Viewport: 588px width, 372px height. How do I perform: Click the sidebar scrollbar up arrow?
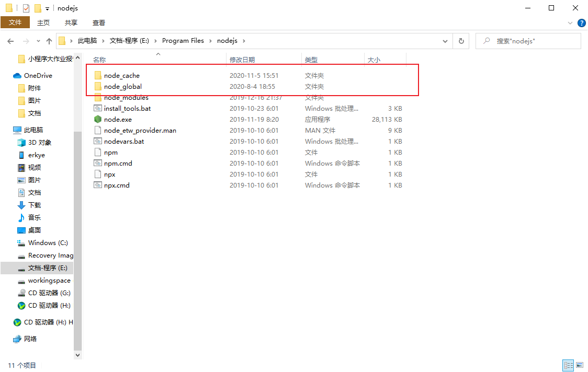[77, 58]
